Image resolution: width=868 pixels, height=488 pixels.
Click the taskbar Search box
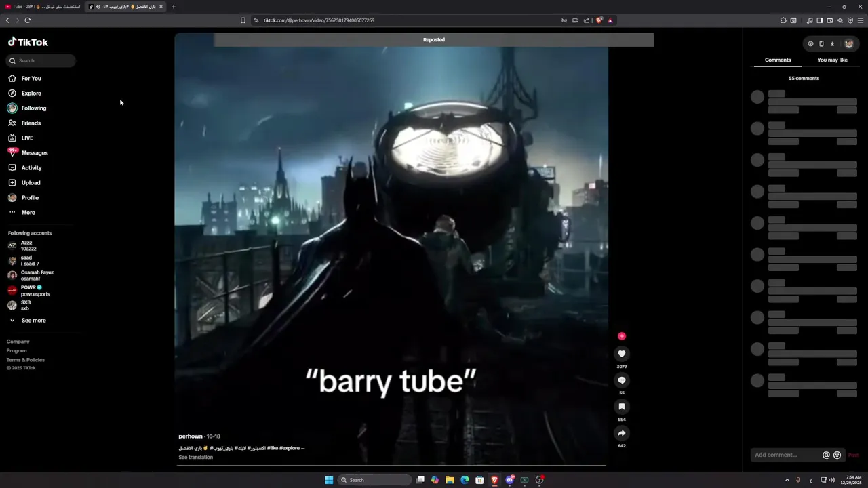[x=374, y=480]
